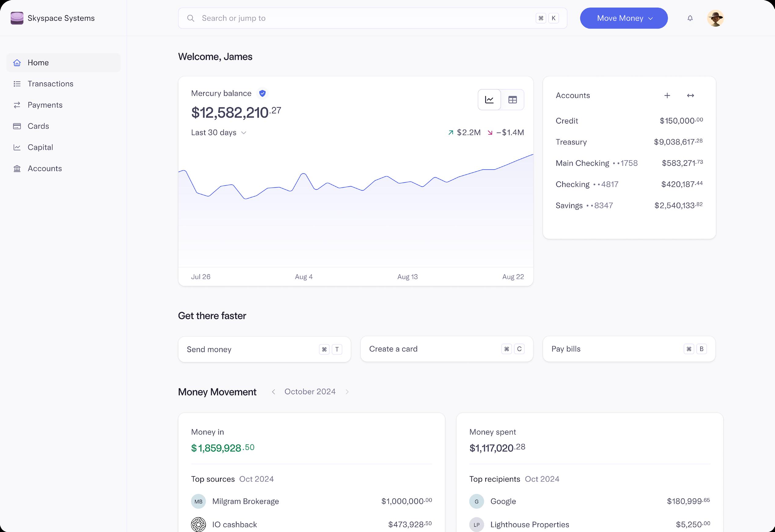Click the transfer arrows icon in Accounts

click(690, 96)
